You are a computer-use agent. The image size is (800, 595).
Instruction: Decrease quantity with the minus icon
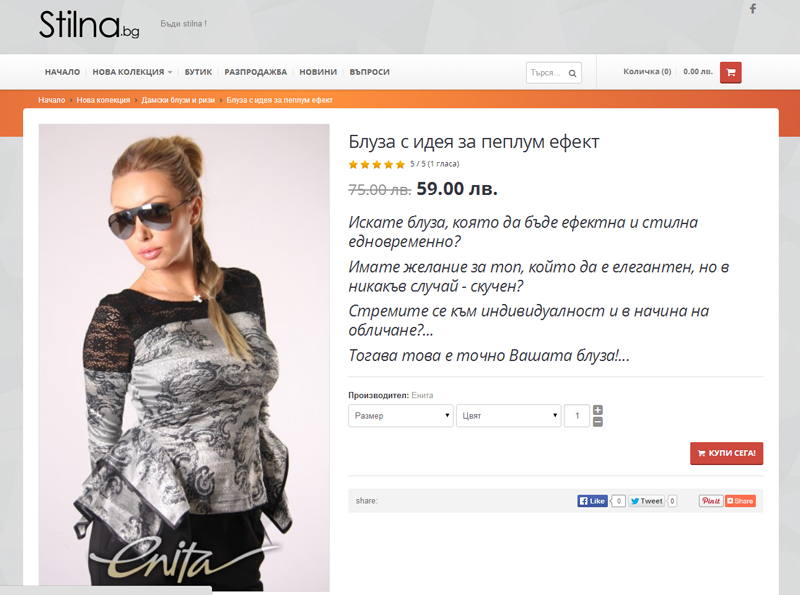click(x=598, y=422)
